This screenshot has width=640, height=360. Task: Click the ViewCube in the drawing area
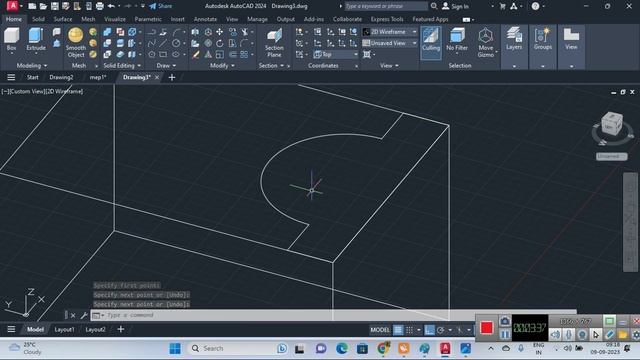click(x=612, y=124)
